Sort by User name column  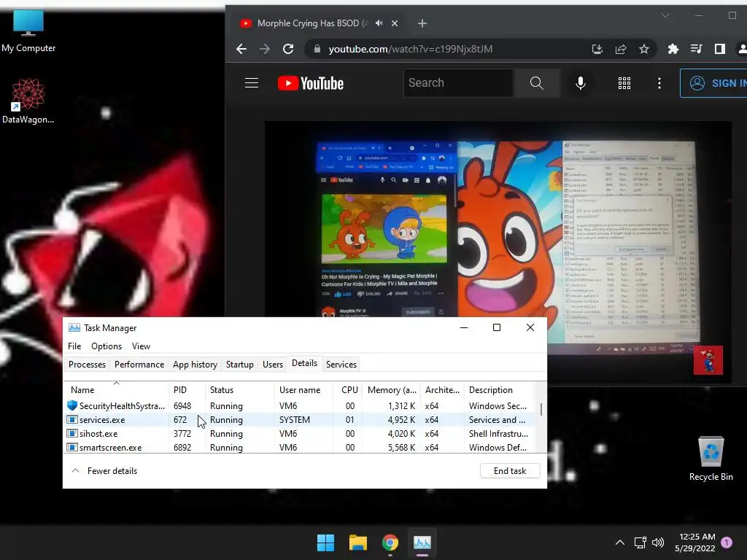coord(303,390)
